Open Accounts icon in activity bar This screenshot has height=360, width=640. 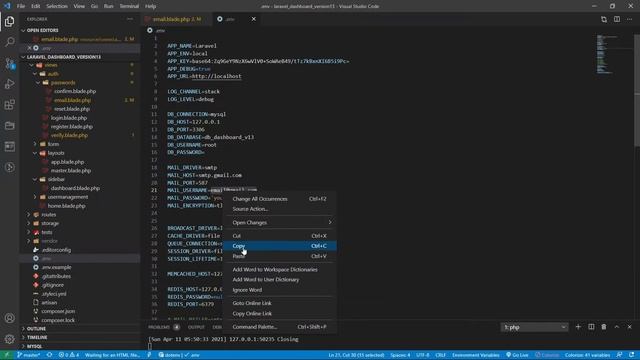(9, 318)
